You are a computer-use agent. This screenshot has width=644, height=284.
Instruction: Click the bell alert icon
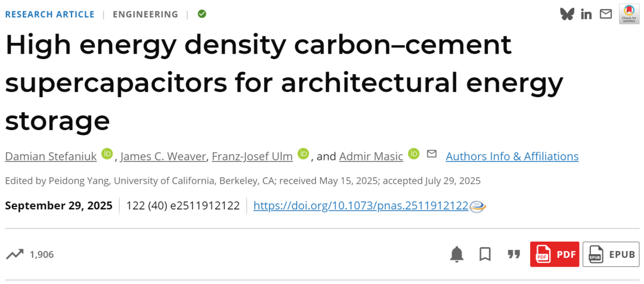pyautogui.click(x=457, y=254)
